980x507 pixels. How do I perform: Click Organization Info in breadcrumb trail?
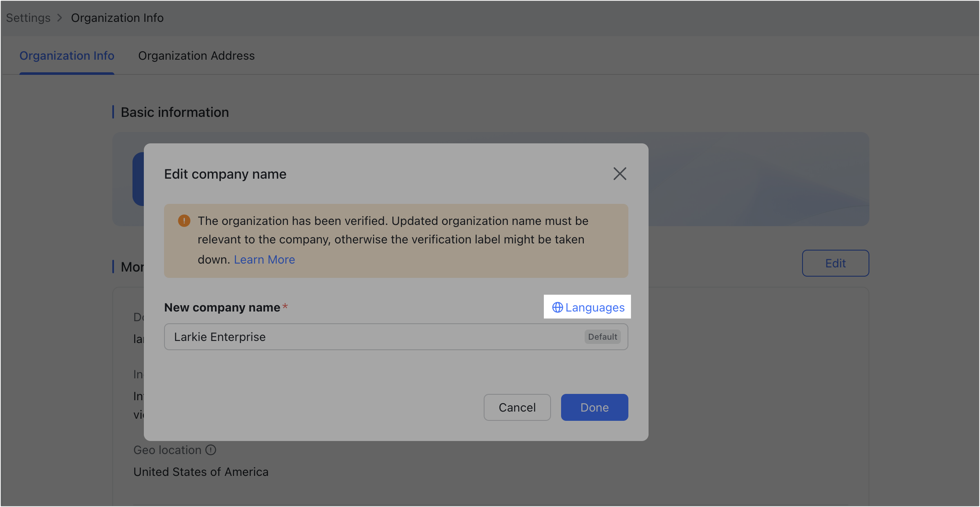tap(117, 18)
